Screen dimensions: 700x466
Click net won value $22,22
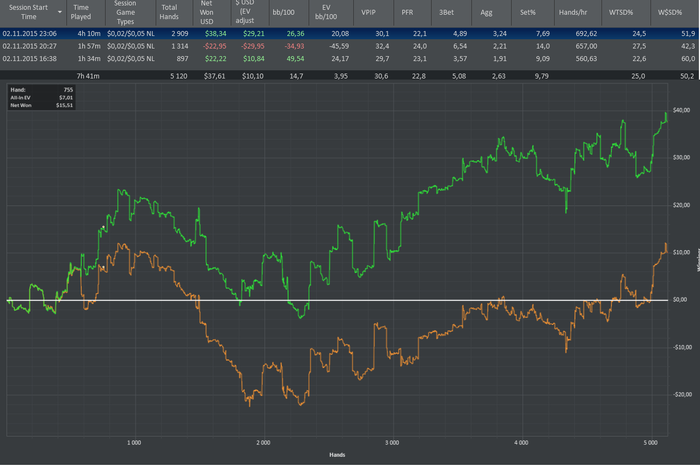[216, 58]
